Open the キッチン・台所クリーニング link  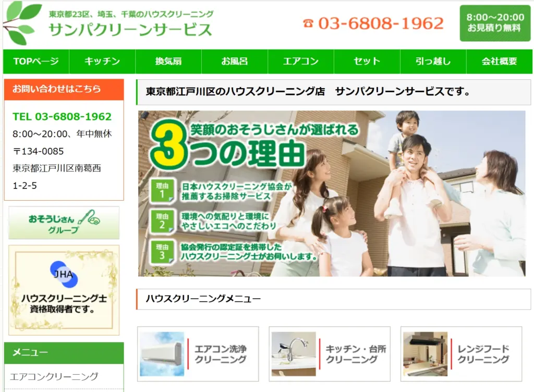pyautogui.click(x=356, y=354)
